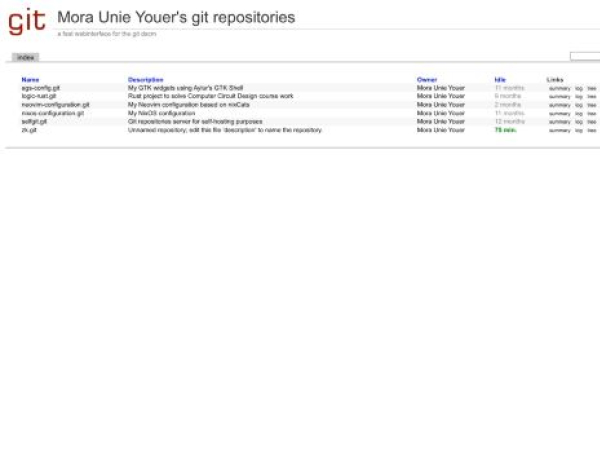The image size is (600, 450).
Task: Open log link for selfgit.git
Action: (x=579, y=121)
